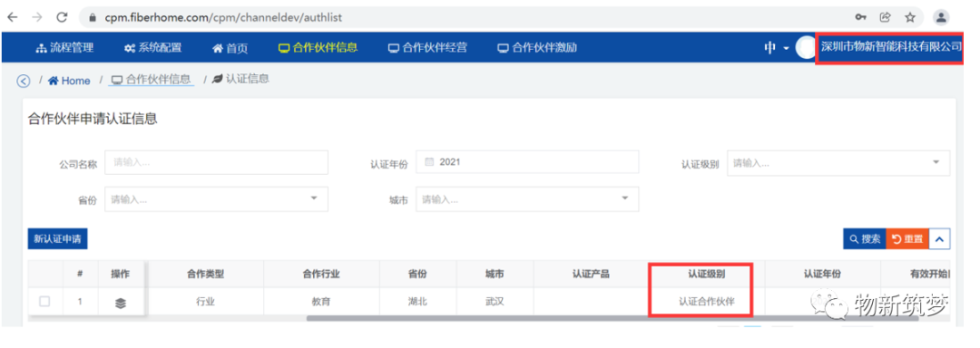Open 流程管理 menu
This screenshot has height=348, width=980.
pyautogui.click(x=65, y=48)
